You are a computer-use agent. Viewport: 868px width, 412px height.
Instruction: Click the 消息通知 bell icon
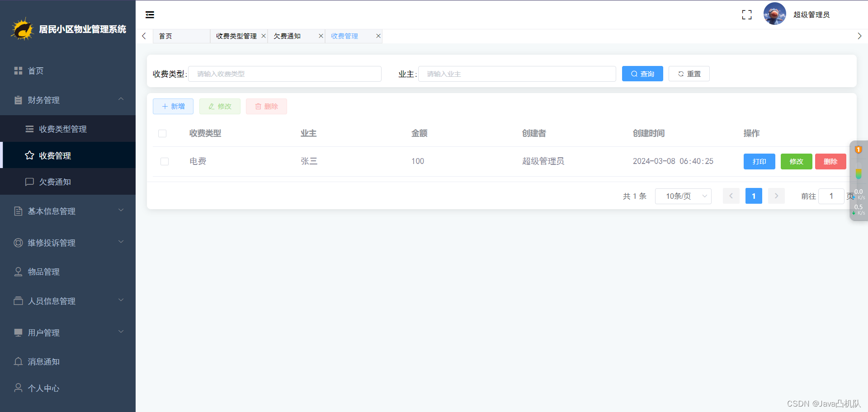click(18, 361)
